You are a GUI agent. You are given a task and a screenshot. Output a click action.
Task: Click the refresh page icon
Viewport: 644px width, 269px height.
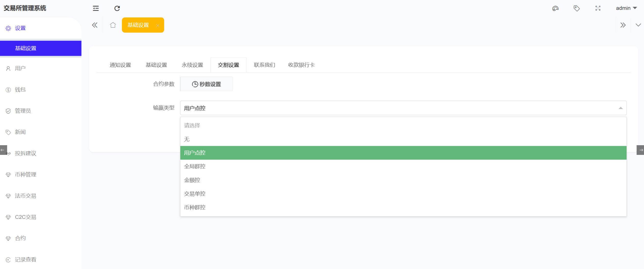coord(117,8)
